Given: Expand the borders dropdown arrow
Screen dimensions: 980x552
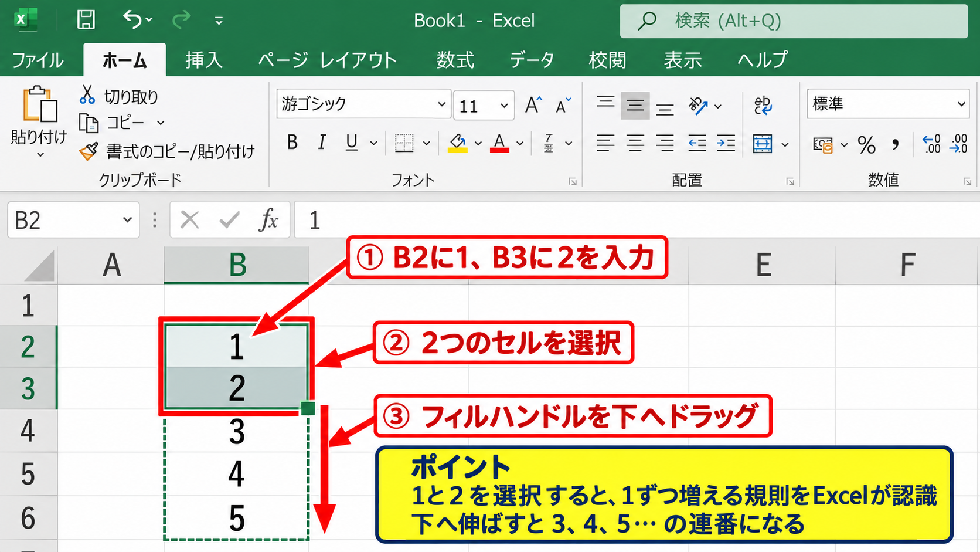Looking at the screenshot, I should pos(427,143).
